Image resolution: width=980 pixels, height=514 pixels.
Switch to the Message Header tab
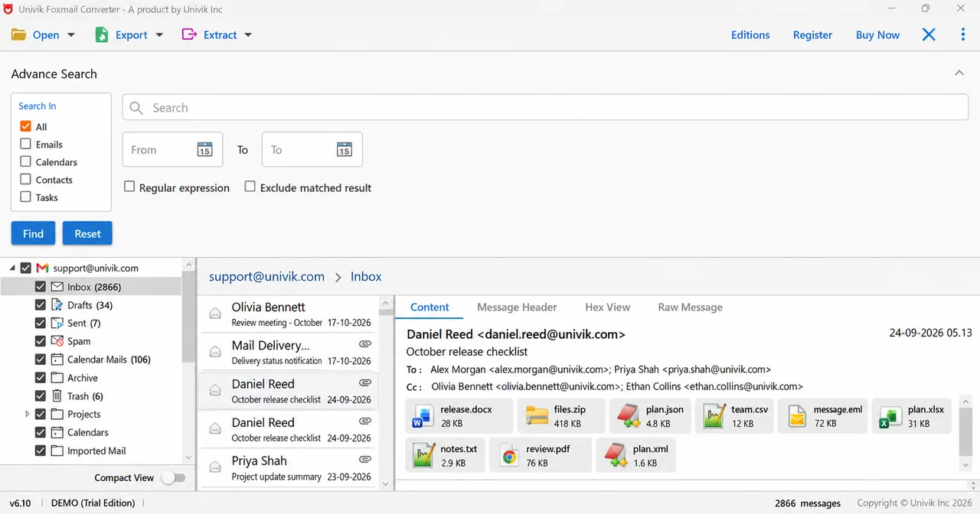click(517, 307)
